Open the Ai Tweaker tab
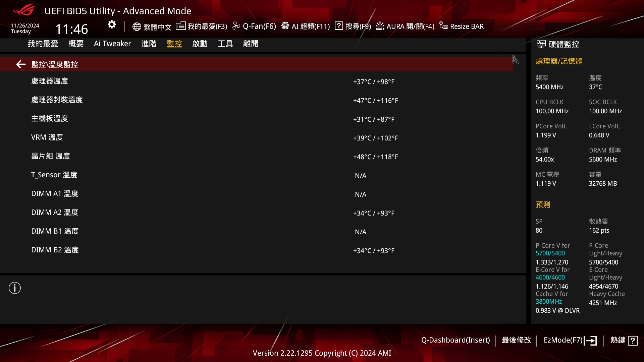This screenshot has height=362, width=644. click(112, 44)
